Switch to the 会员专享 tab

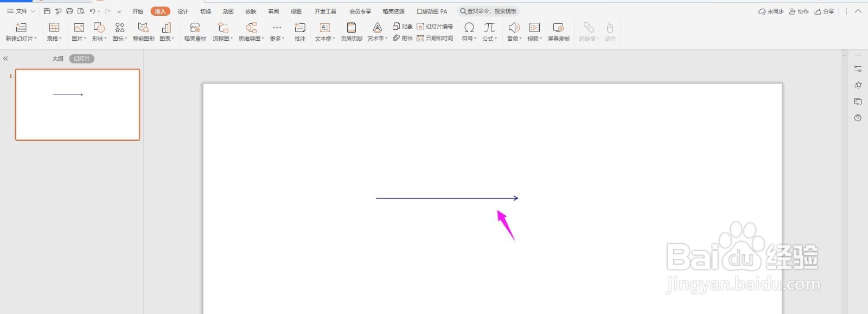point(360,11)
